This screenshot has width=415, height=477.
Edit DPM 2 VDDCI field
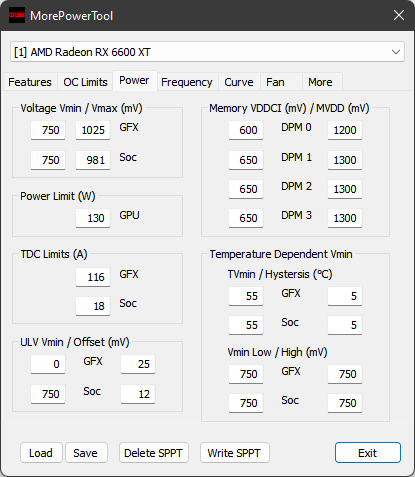click(246, 189)
